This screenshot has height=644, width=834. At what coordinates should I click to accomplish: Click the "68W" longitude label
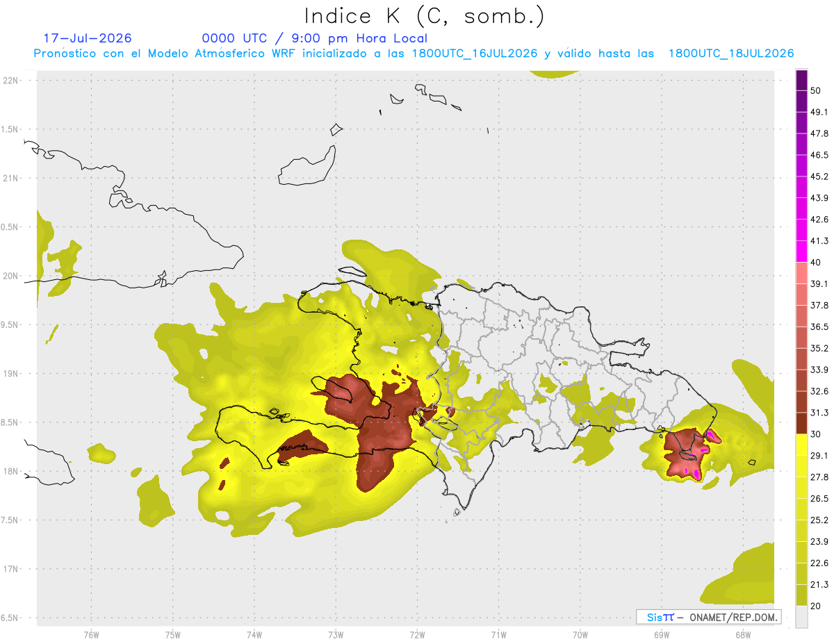pos(743,634)
